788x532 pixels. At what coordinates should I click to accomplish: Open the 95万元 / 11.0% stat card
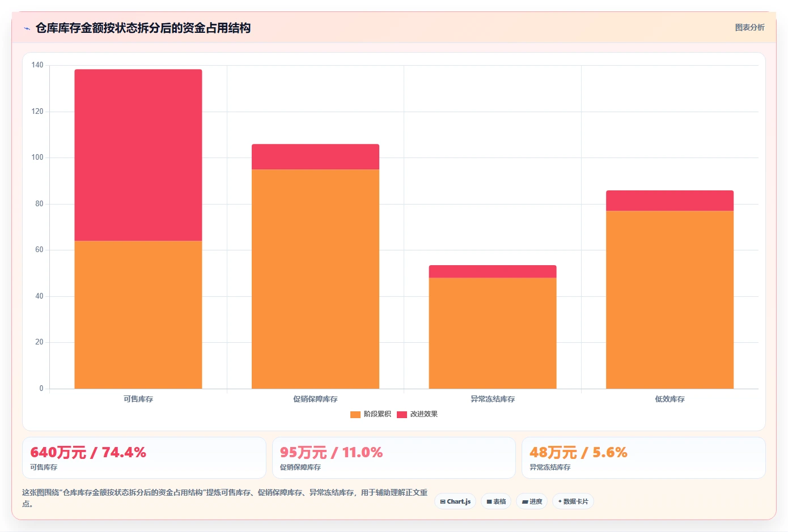[394, 458]
